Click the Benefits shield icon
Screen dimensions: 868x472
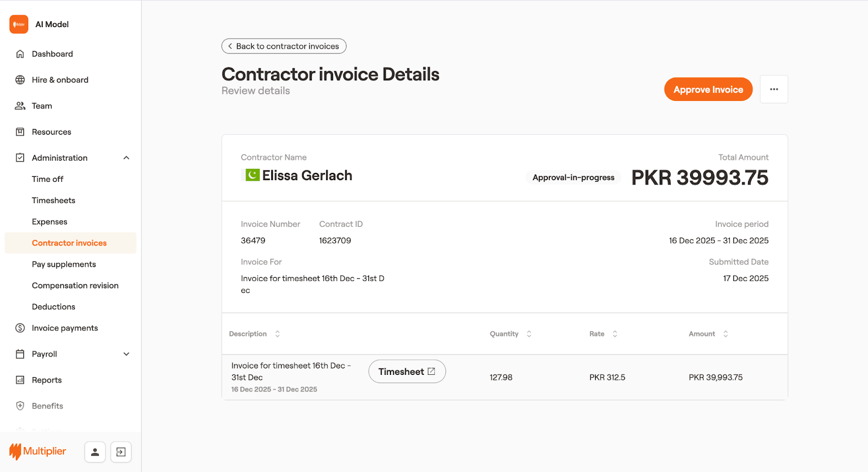coord(20,406)
